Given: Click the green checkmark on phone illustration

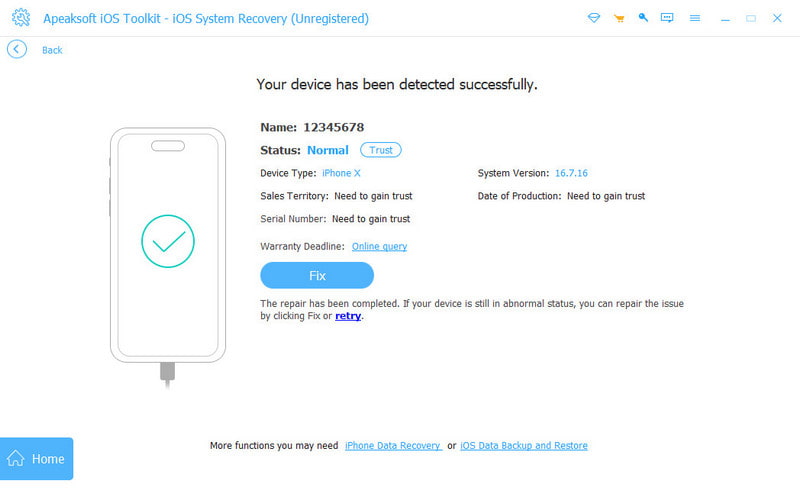Looking at the screenshot, I should pyautogui.click(x=168, y=241).
